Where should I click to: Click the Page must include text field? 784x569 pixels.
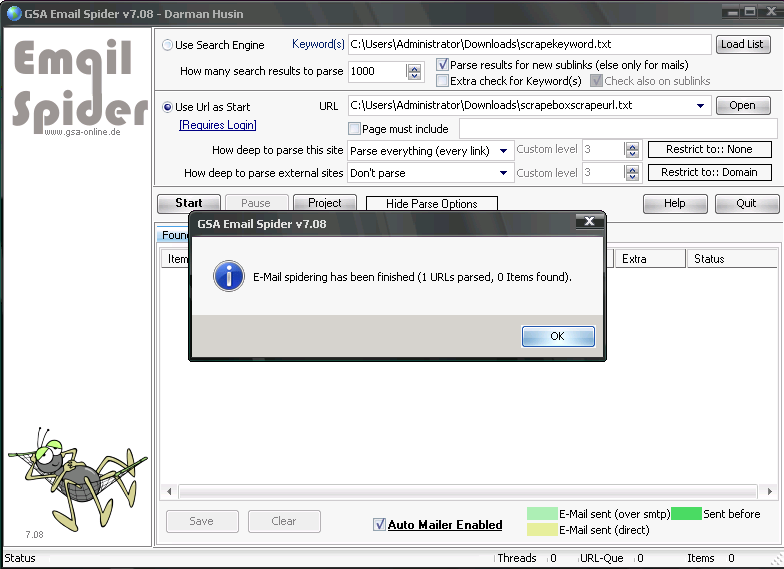pyautogui.click(x=618, y=128)
